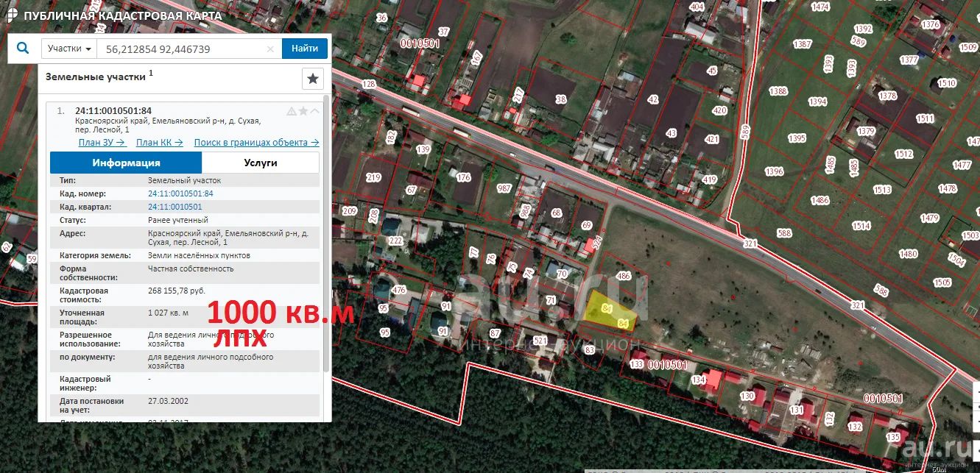Open cadastral quarter 24:11:0010501 link

click(x=175, y=207)
